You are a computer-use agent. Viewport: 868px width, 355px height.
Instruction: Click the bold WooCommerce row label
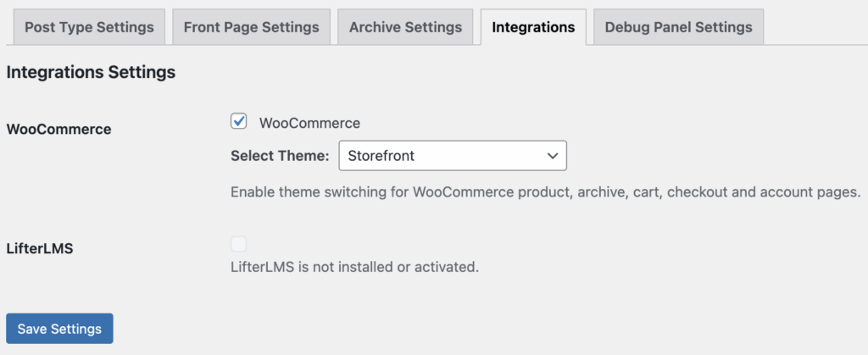click(58, 130)
